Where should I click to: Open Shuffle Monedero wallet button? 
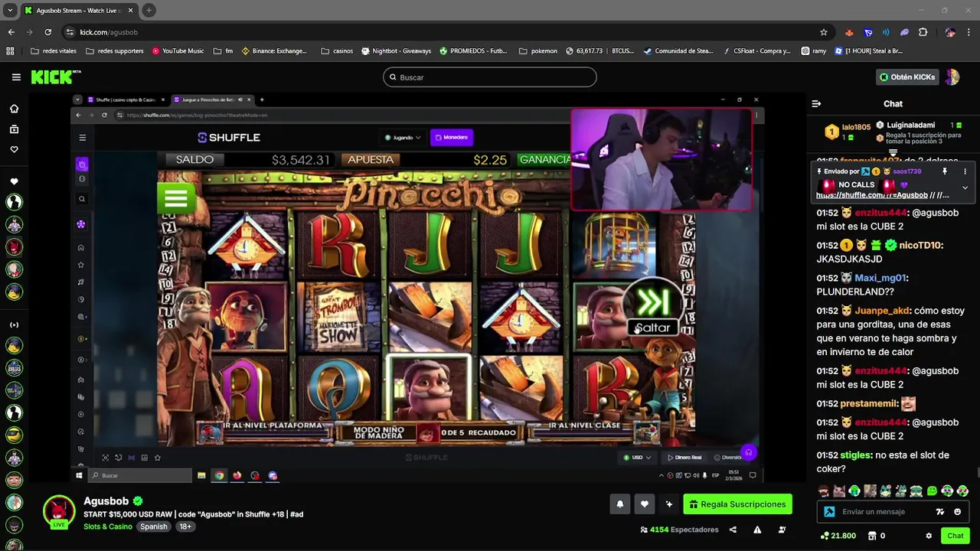tap(452, 137)
